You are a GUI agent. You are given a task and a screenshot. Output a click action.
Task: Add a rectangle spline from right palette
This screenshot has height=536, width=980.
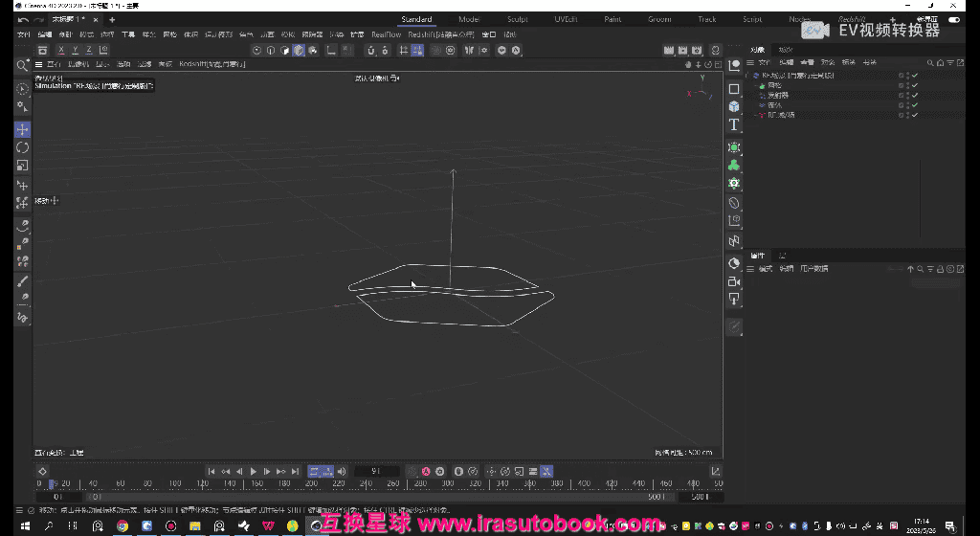[734, 89]
